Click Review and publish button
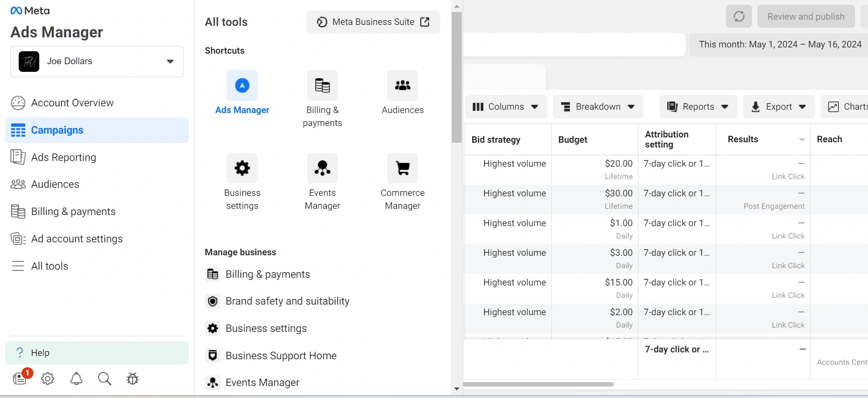This screenshot has height=398, width=868. (806, 17)
